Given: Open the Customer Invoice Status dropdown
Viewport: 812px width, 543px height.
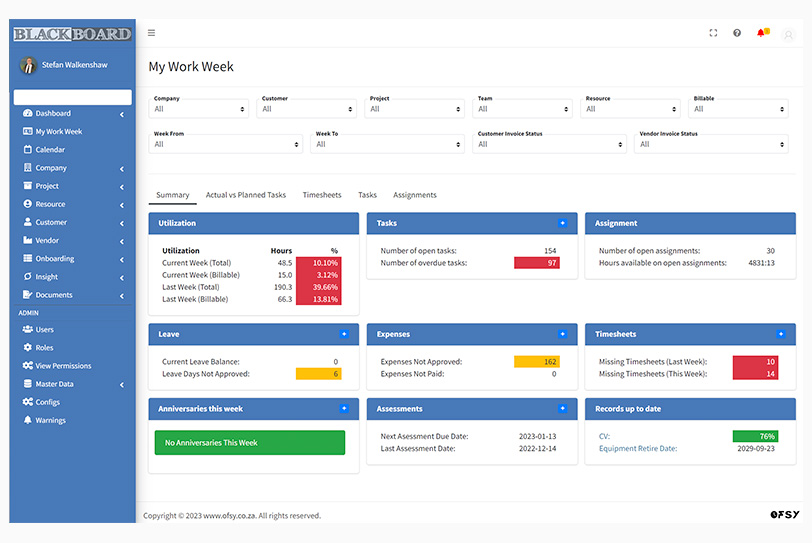Looking at the screenshot, I should [548, 144].
